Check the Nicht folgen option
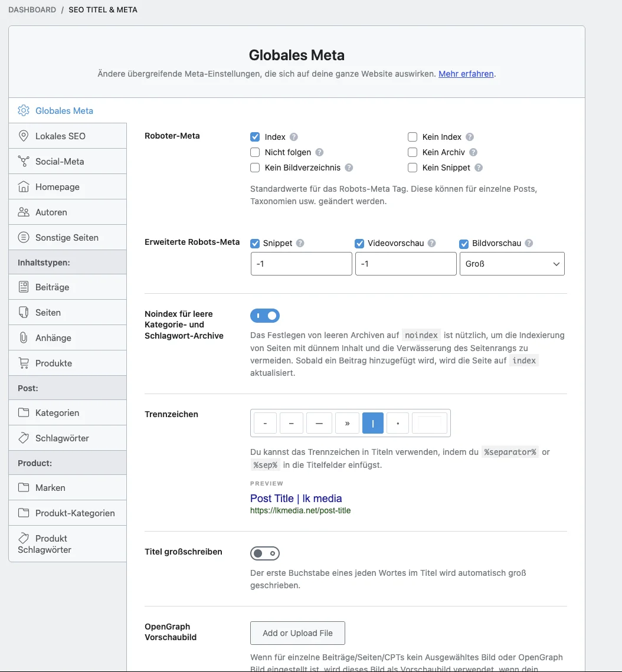This screenshot has width=622, height=672. pyautogui.click(x=255, y=152)
